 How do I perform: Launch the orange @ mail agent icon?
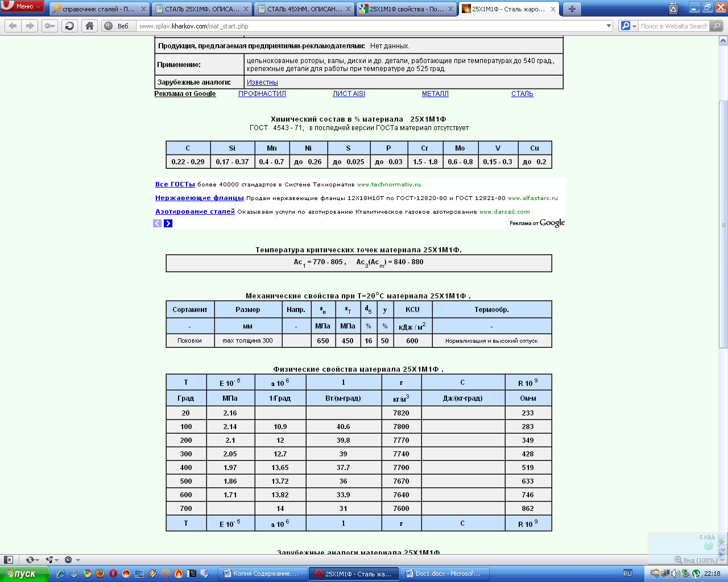(166, 573)
